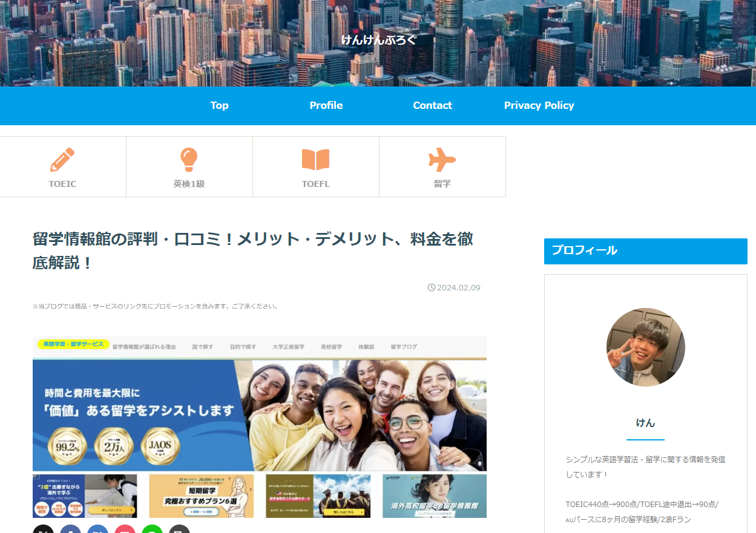Viewport: 756px width, 533px height.
Task: Click the 留学情報館の評判・口コミ article title
Action: pyautogui.click(x=253, y=251)
